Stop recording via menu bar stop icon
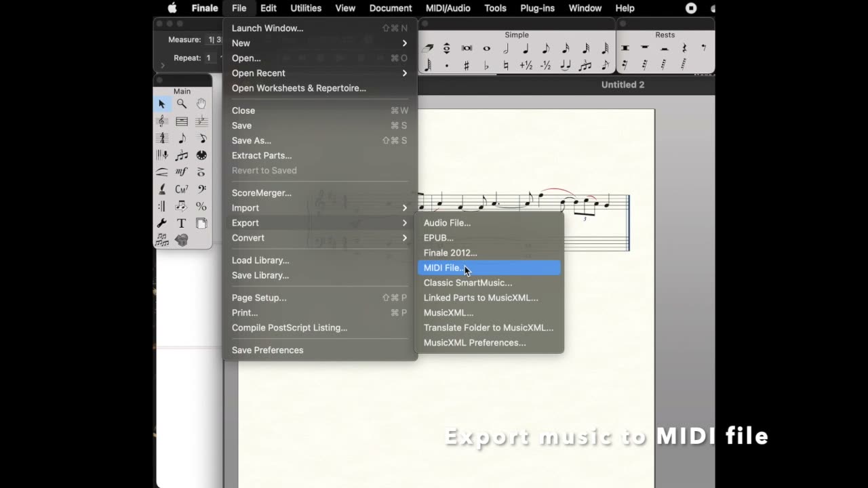This screenshot has width=868, height=488. [691, 8]
